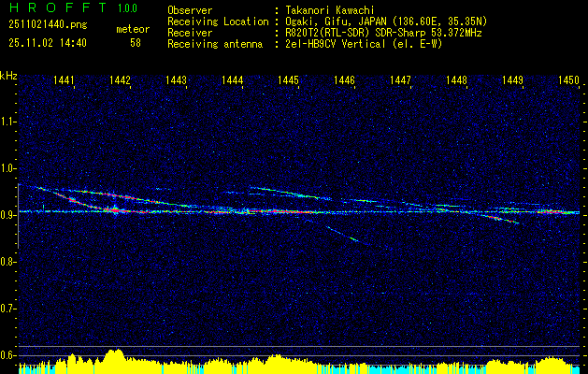This screenshot has height=374, width=588.
Task: Click the 1446 time marker
Action: 344,79
